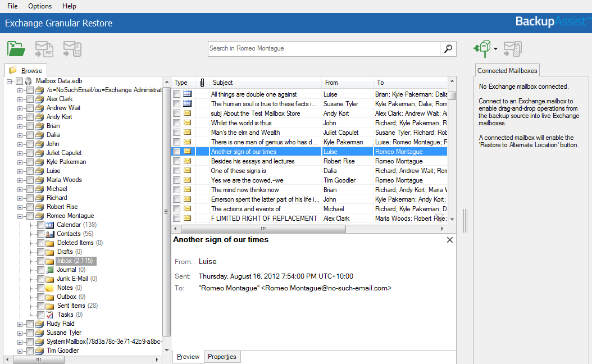Click calendar icon of 'The human soul' row
Image resolution: width=592 pixels, height=364 pixels.
coord(187,103)
